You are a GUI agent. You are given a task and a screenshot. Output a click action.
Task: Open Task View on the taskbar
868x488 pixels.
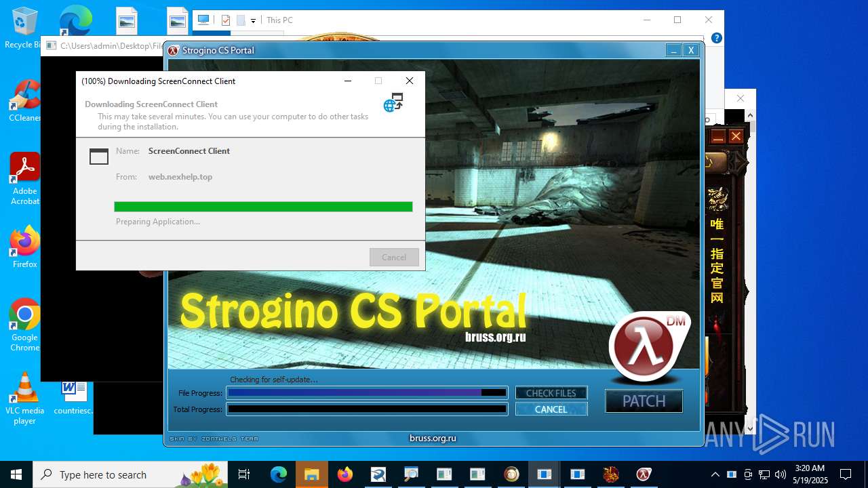click(244, 474)
